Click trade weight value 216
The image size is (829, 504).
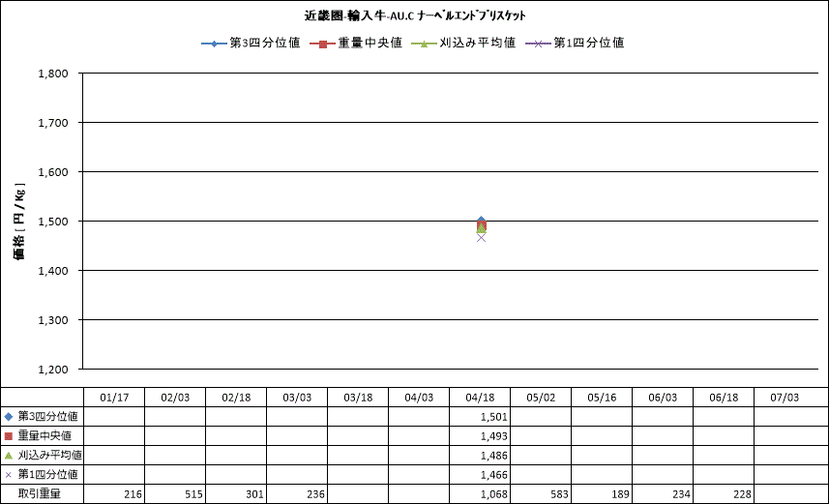(x=133, y=494)
